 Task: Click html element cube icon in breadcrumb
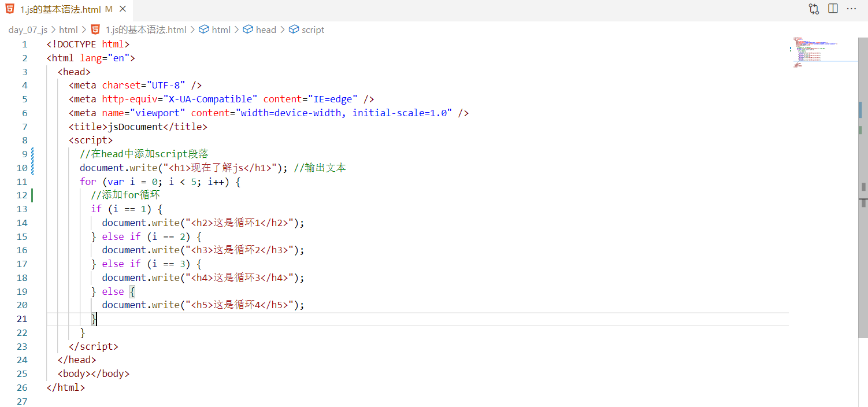[x=203, y=29]
